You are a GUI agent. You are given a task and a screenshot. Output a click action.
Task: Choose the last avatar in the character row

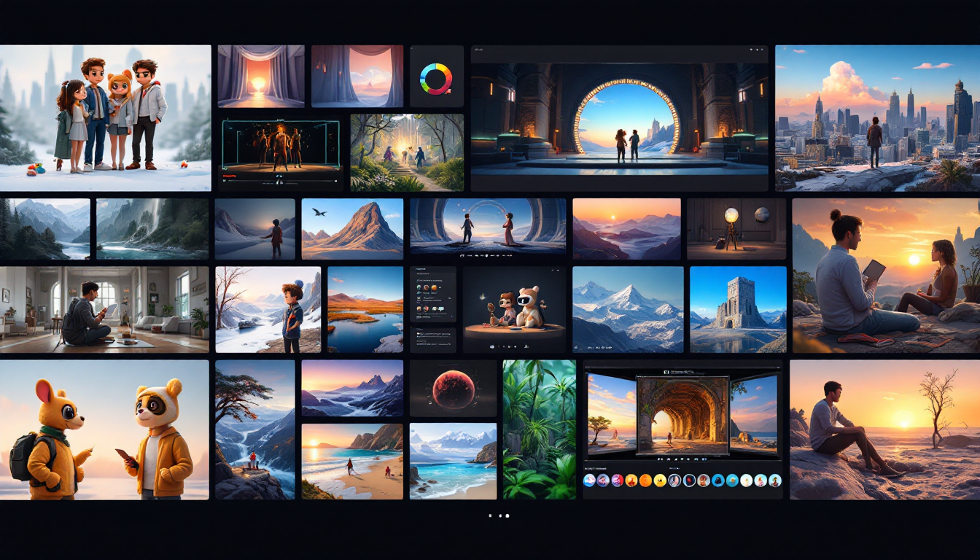pos(774,481)
